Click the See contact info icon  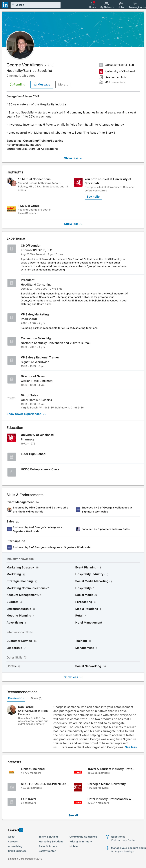point(101,77)
